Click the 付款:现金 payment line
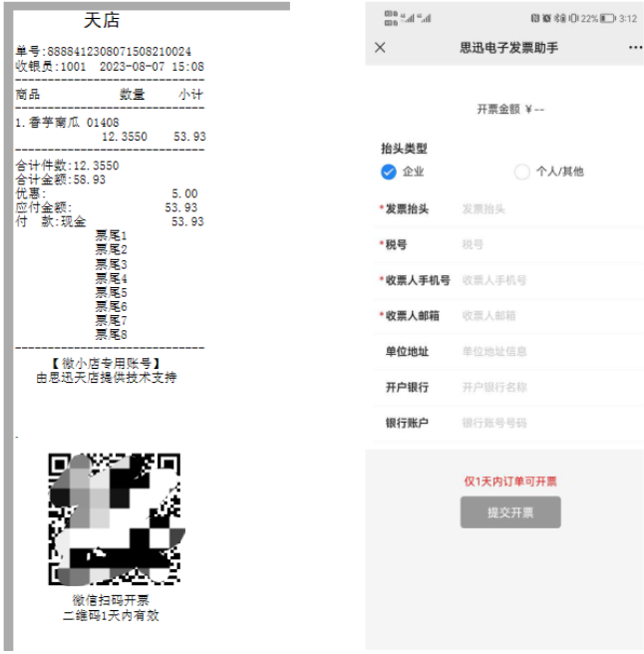The width and height of the screenshot is (644, 654). coord(110,221)
